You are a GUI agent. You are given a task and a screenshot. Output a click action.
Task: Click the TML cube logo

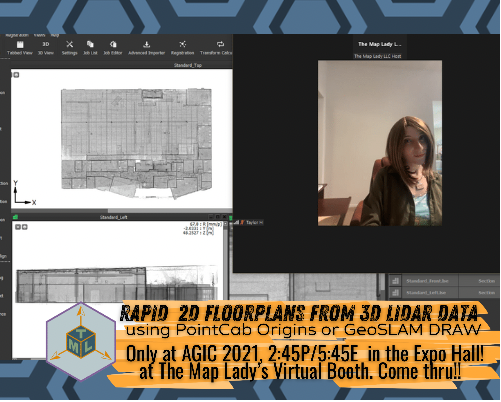coord(81,341)
